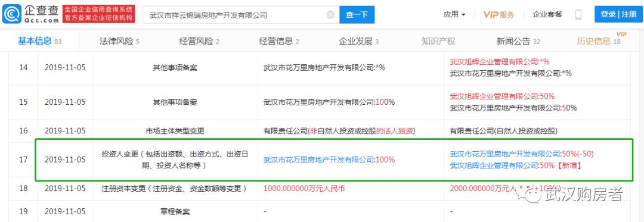Select 武汉旭辉企业管理有限公司:50% text in row 15

click(502, 96)
